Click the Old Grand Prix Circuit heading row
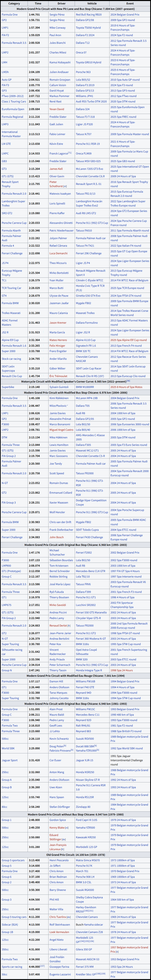 point(75,854)
